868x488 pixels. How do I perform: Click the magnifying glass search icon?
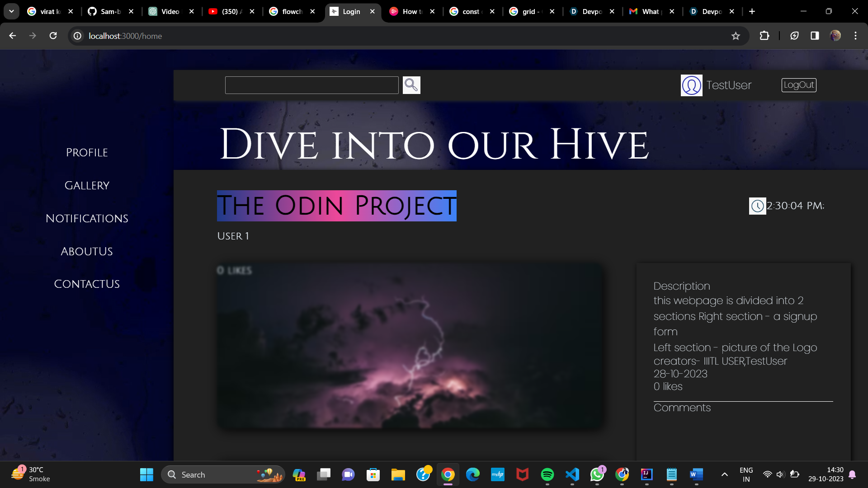(411, 85)
